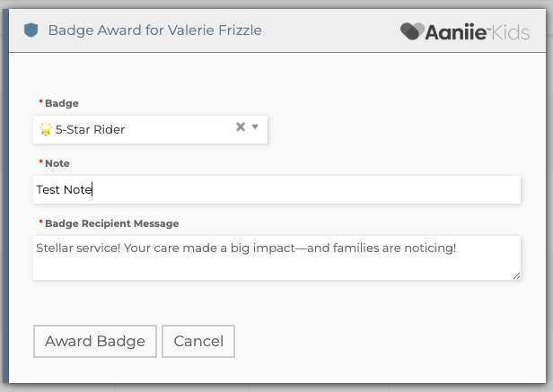Click the star icon beside 5-Star Rider
The image size is (553, 392).
click(x=45, y=129)
